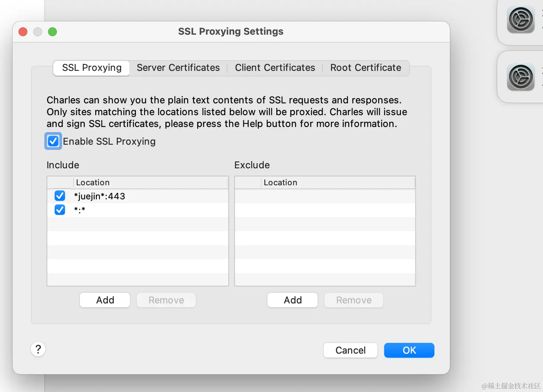Add a new Exclude location
The image size is (543, 392).
point(293,300)
